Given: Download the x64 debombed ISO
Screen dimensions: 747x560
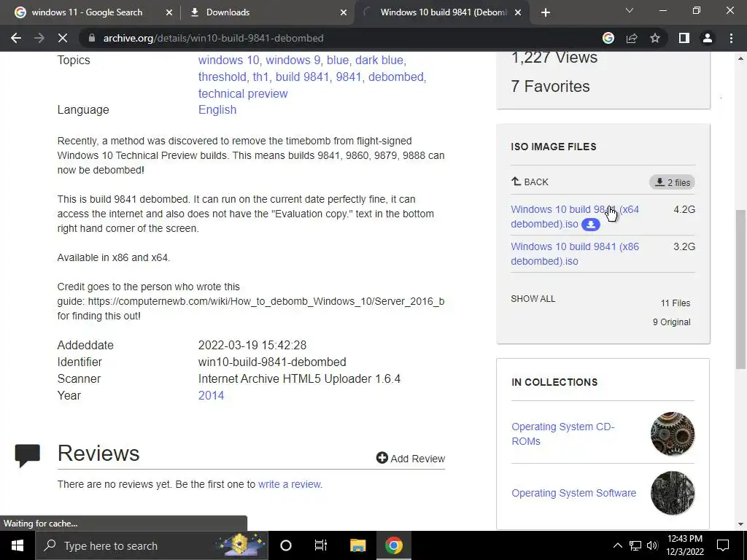Looking at the screenshot, I should click(575, 217).
